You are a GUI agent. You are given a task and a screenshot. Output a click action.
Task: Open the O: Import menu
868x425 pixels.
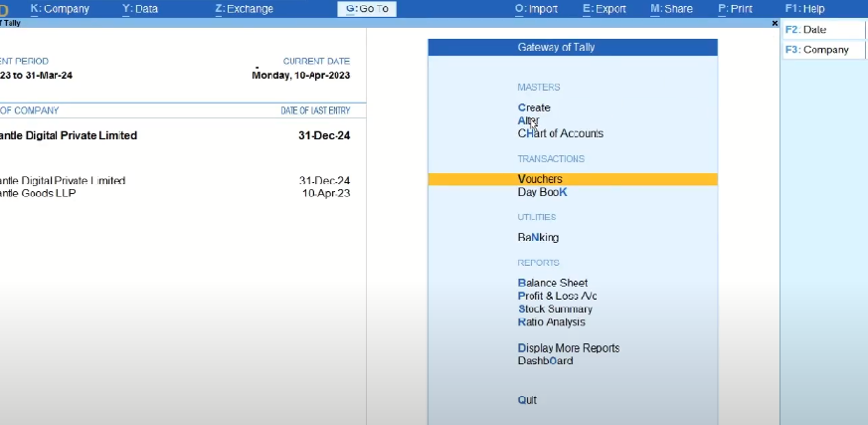[x=536, y=9]
